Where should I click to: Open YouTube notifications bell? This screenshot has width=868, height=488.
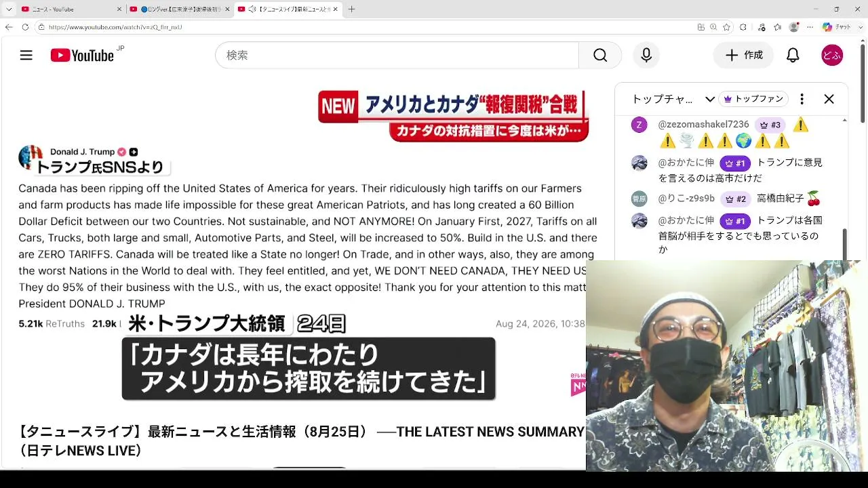pyautogui.click(x=793, y=56)
